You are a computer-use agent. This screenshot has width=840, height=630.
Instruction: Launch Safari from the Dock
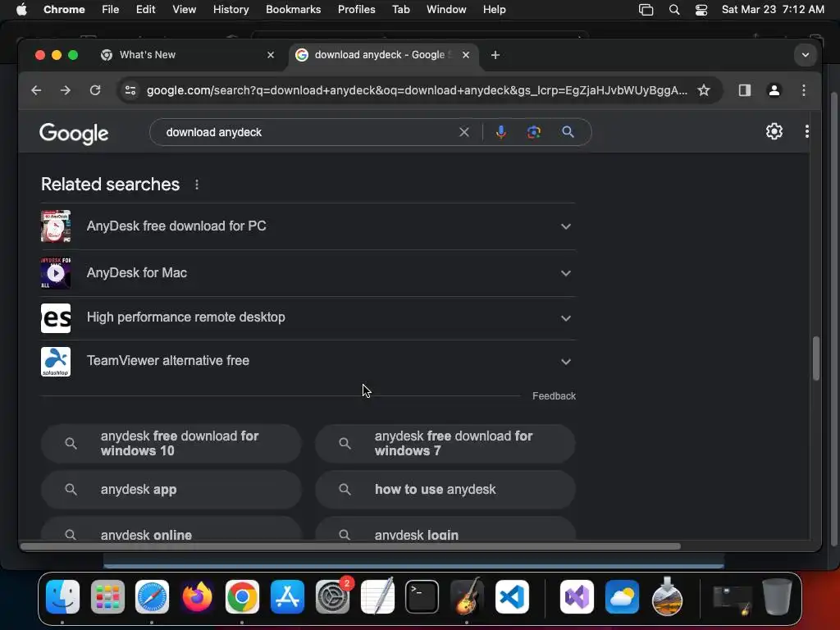click(152, 596)
